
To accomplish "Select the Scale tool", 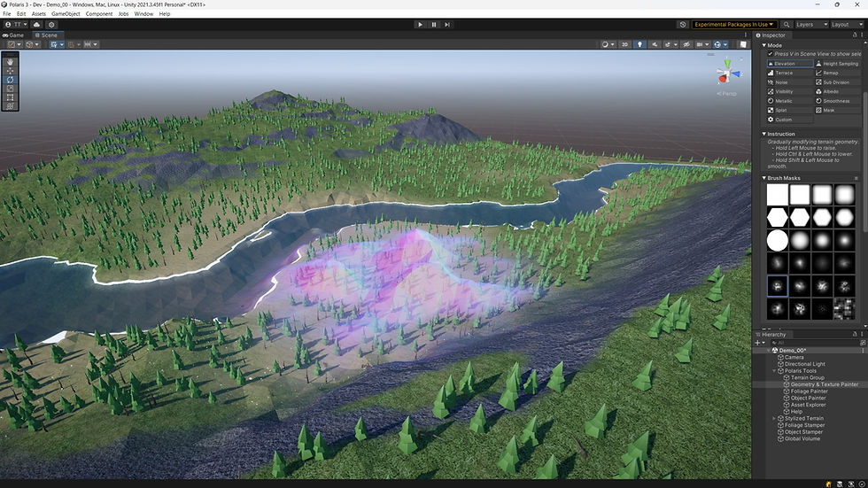I will (x=10, y=89).
